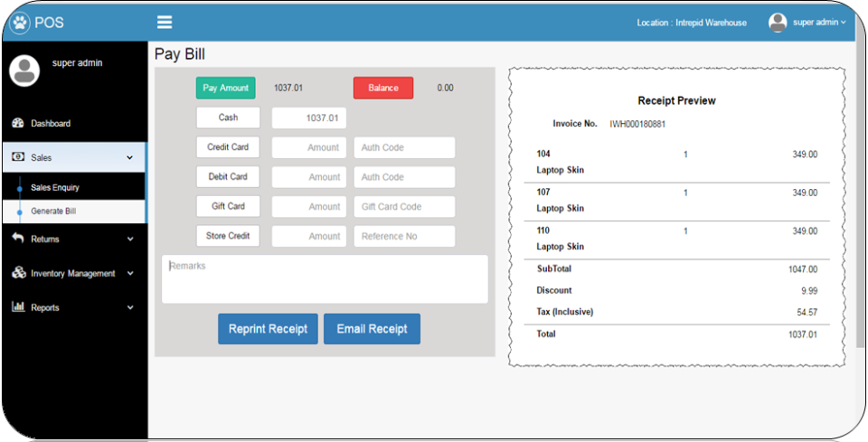Click the paw logo icon
This screenshot has height=442, width=868.
click(19, 23)
